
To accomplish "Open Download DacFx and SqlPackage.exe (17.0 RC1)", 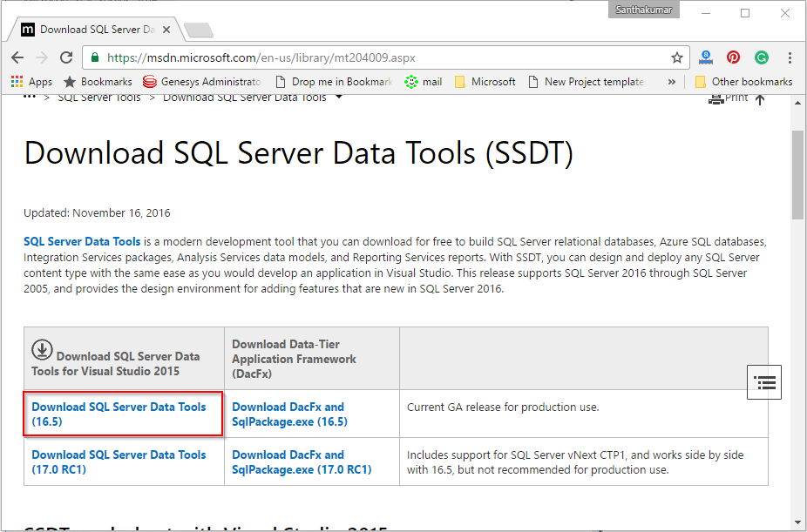I will tap(301, 461).
